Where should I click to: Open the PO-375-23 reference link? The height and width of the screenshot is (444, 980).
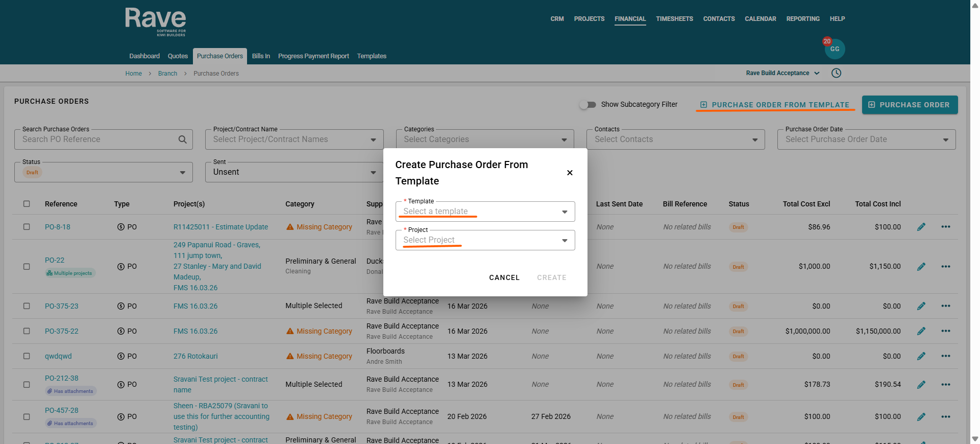pyautogui.click(x=61, y=306)
